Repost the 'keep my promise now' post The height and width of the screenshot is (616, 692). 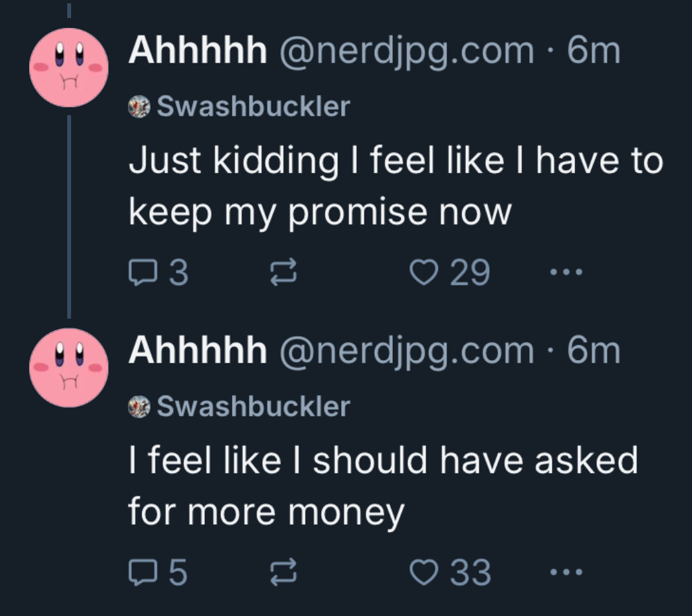tap(284, 273)
